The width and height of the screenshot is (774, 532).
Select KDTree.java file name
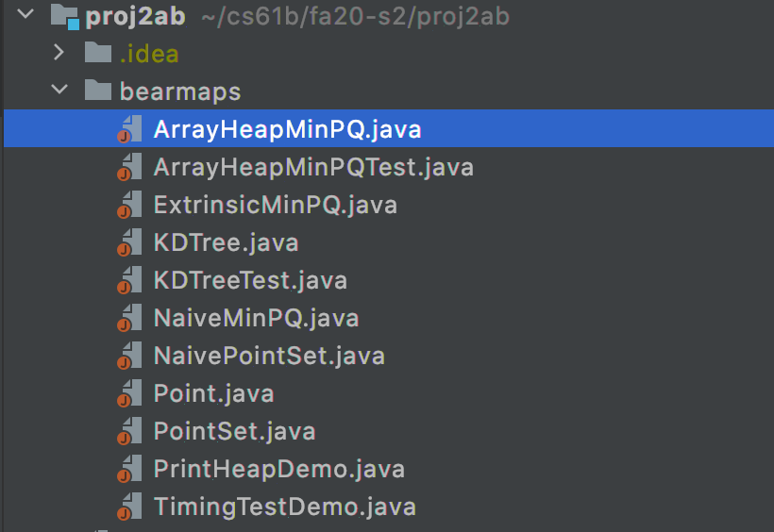coord(227,242)
